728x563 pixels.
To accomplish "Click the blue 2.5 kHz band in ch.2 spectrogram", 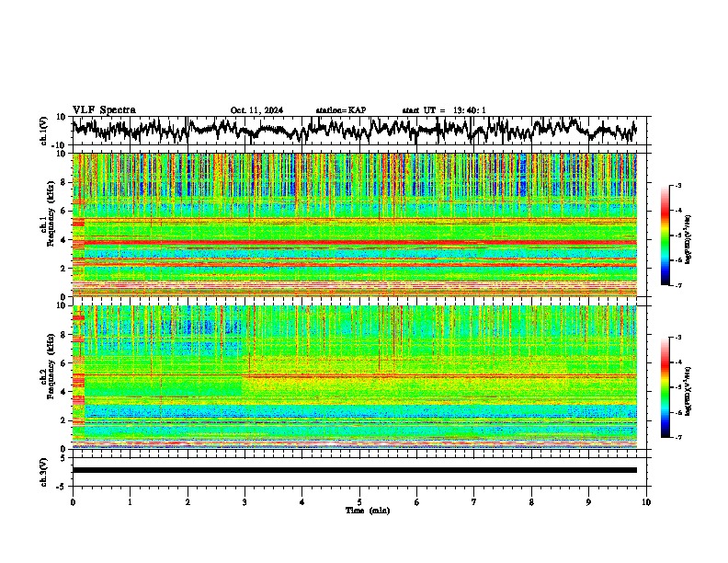I will (x=359, y=411).
